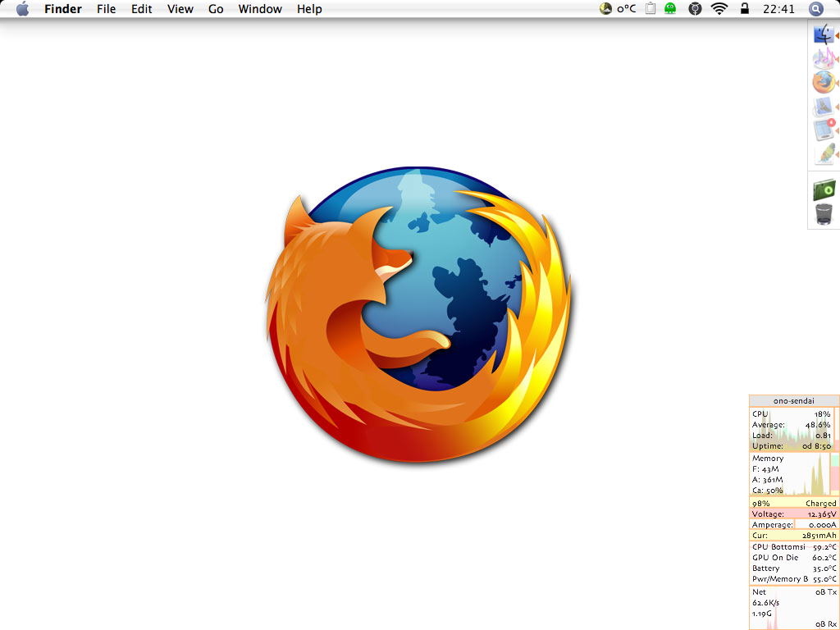The image size is (840, 630).
Task: Click the memory usage bar beside graph
Action: [x=834, y=473]
